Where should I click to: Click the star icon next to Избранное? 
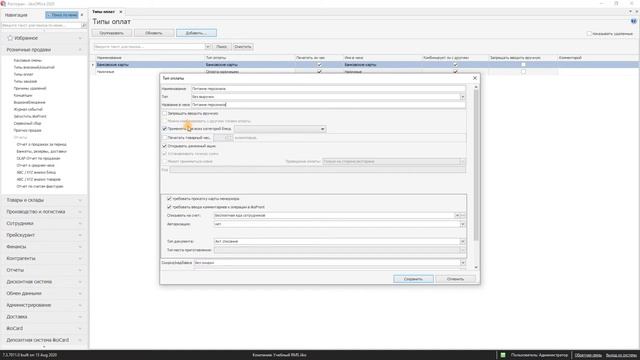[x=10, y=38]
